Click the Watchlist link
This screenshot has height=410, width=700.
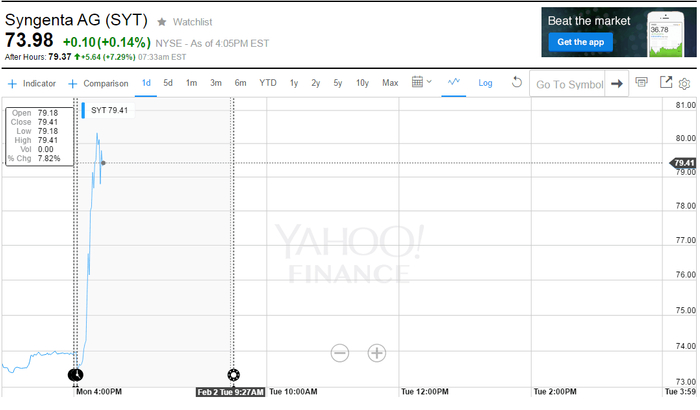click(x=192, y=22)
